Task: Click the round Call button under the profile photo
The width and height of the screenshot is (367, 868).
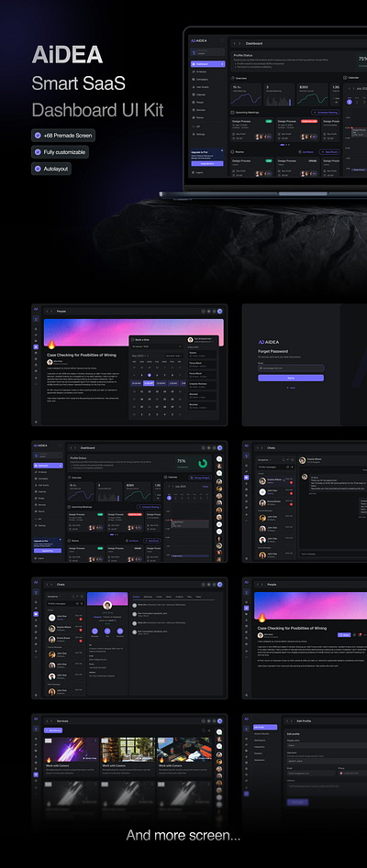Action: tap(107, 631)
